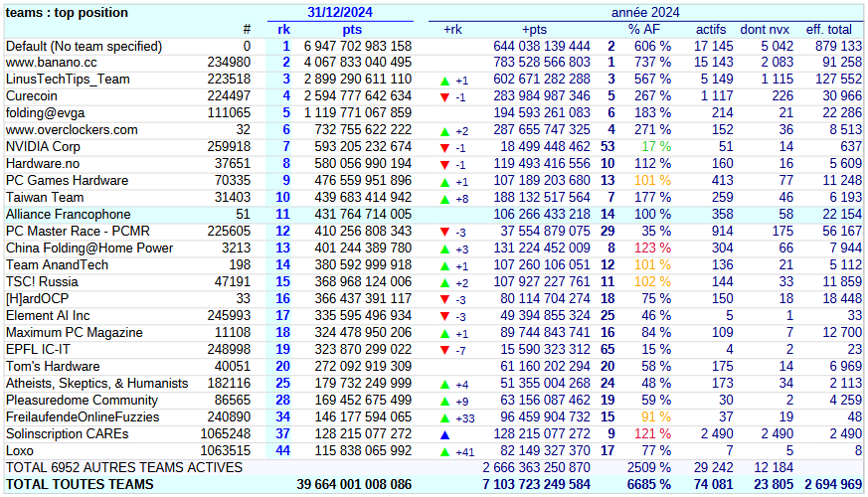This screenshot has width=868, height=497.
Task: Click the 31/12/2024 date header
Action: tap(340, 13)
